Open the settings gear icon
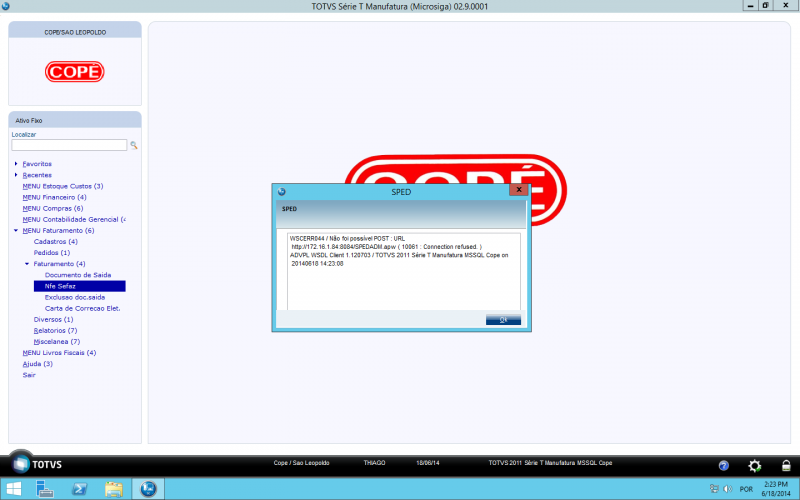Image resolution: width=800 pixels, height=500 pixels. pos(755,465)
